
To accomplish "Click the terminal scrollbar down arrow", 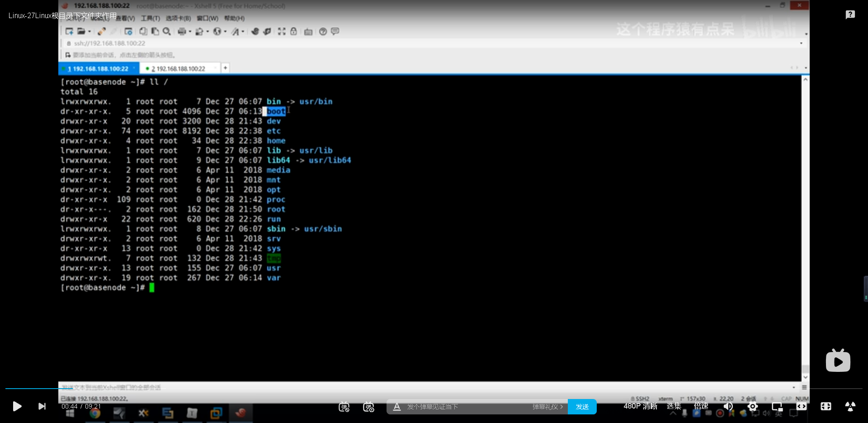I will 805,377.
